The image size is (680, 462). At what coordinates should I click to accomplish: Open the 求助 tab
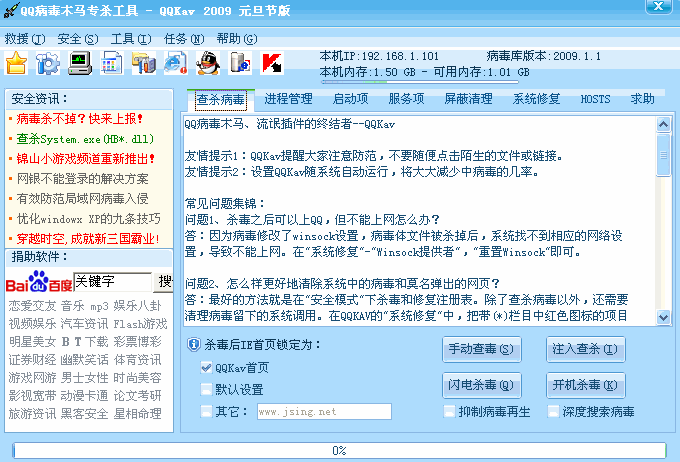643,99
